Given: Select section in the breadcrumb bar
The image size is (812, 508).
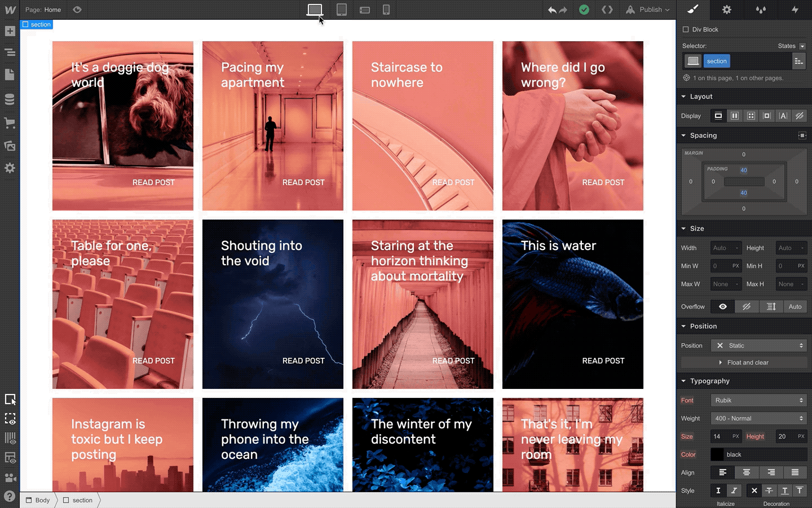Looking at the screenshot, I should coord(78,500).
